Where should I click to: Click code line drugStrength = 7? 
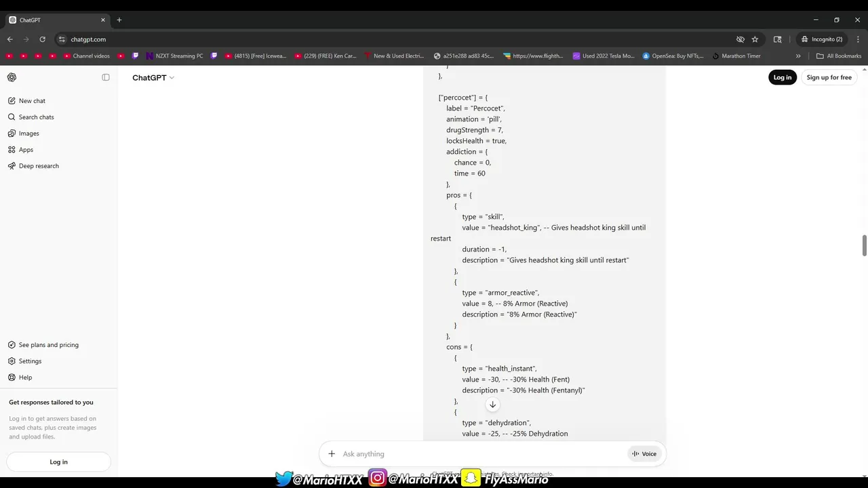pos(475,130)
